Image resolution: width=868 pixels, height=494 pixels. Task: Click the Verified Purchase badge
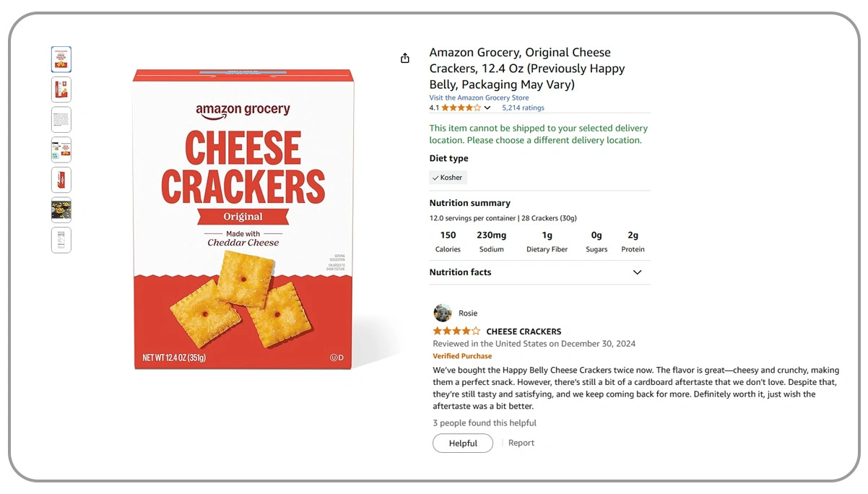tap(462, 355)
